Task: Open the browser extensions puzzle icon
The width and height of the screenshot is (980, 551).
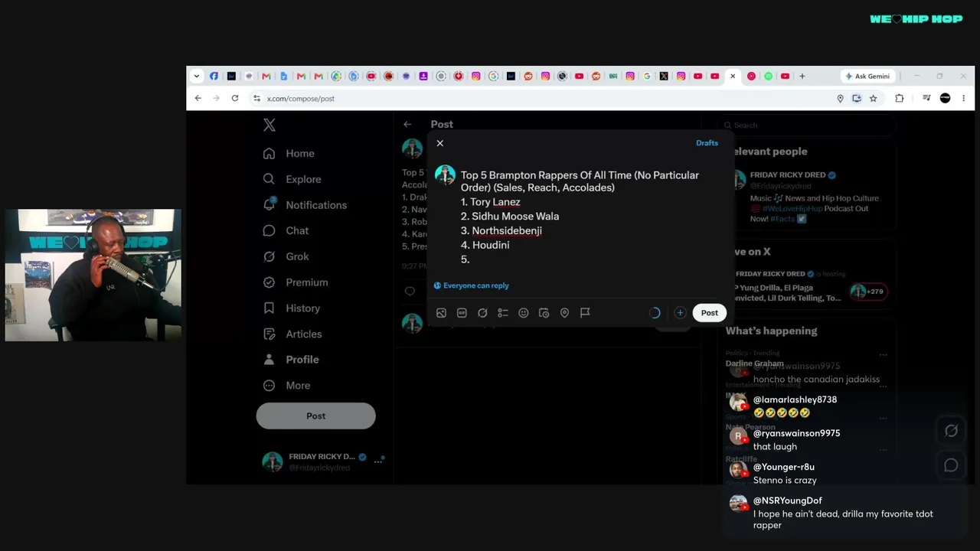Action: coord(900,98)
